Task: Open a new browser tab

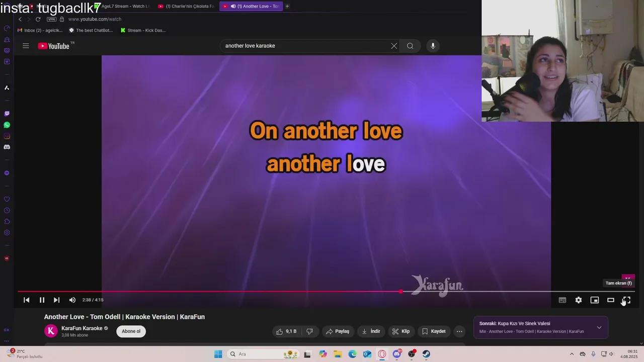Action: click(287, 6)
